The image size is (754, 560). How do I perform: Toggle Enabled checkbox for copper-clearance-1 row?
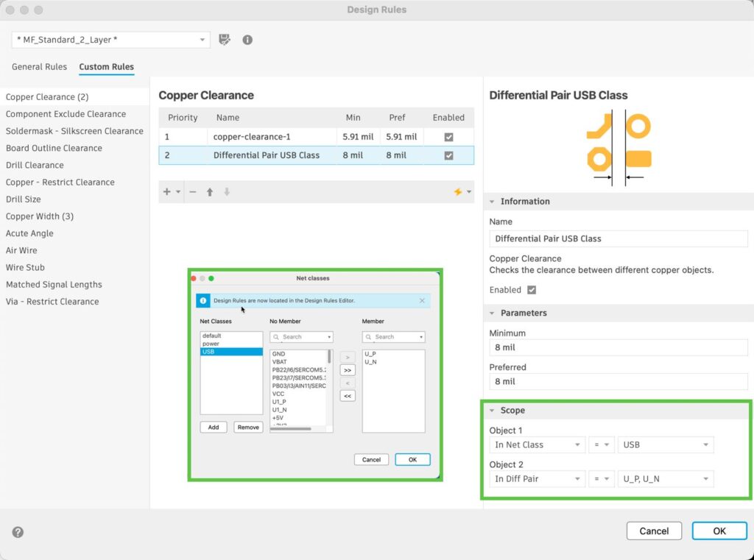click(x=448, y=137)
